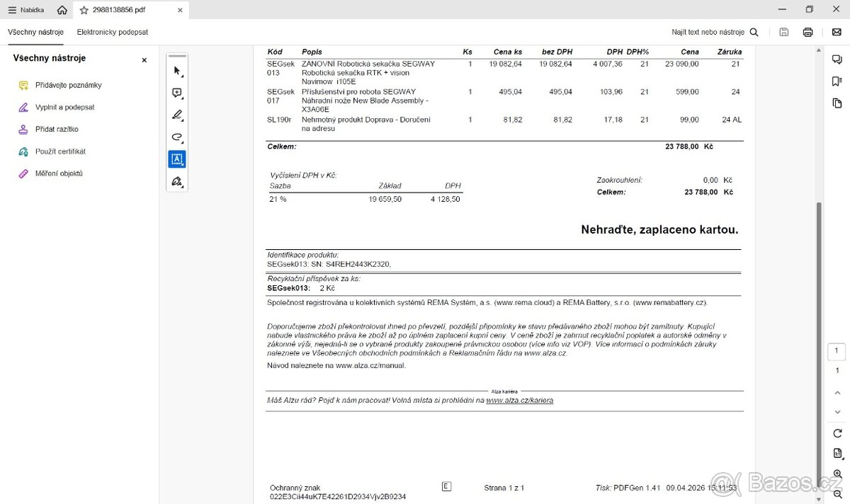This screenshot has height=504, width=850.
Task: Follow the www.alza.cz/kariera link
Action: 519,401
